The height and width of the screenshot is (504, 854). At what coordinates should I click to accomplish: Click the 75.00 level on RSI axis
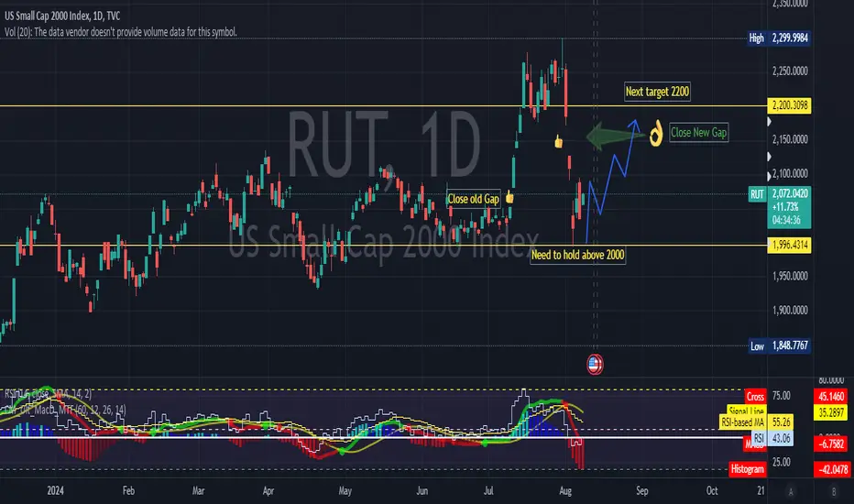pyautogui.click(x=781, y=396)
